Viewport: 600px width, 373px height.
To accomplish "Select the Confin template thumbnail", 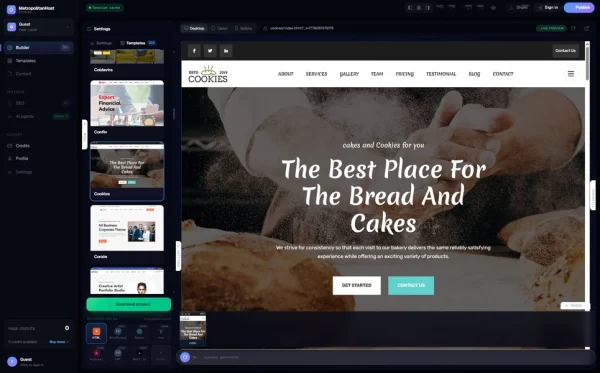I will point(127,103).
